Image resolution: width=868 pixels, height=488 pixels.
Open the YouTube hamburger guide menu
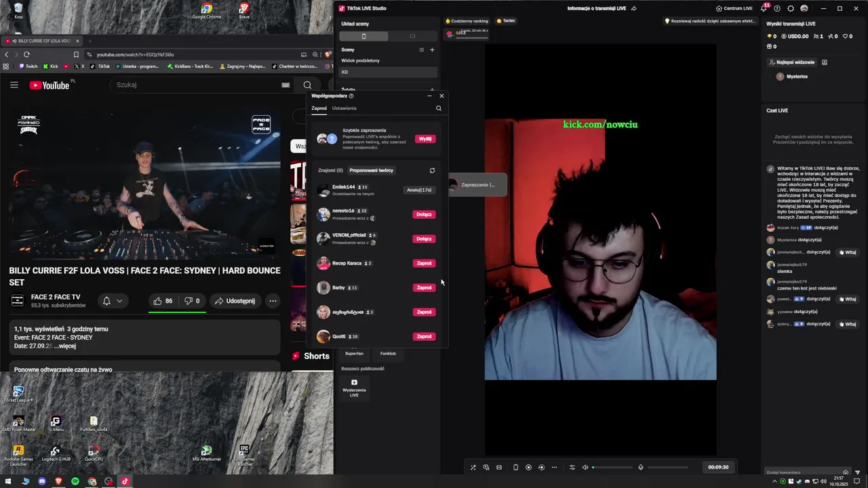click(x=14, y=85)
